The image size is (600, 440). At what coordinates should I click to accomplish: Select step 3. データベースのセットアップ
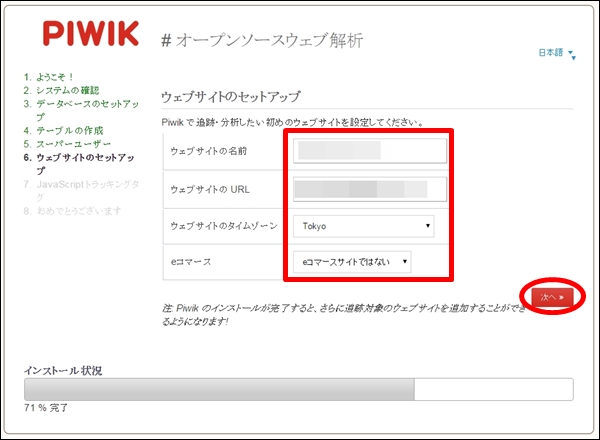click(x=81, y=110)
